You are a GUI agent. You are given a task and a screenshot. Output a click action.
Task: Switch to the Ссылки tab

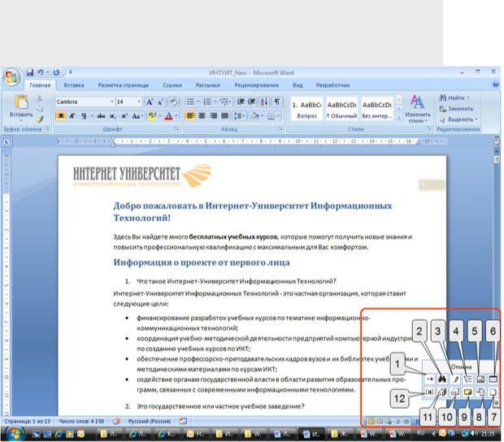[x=172, y=85]
